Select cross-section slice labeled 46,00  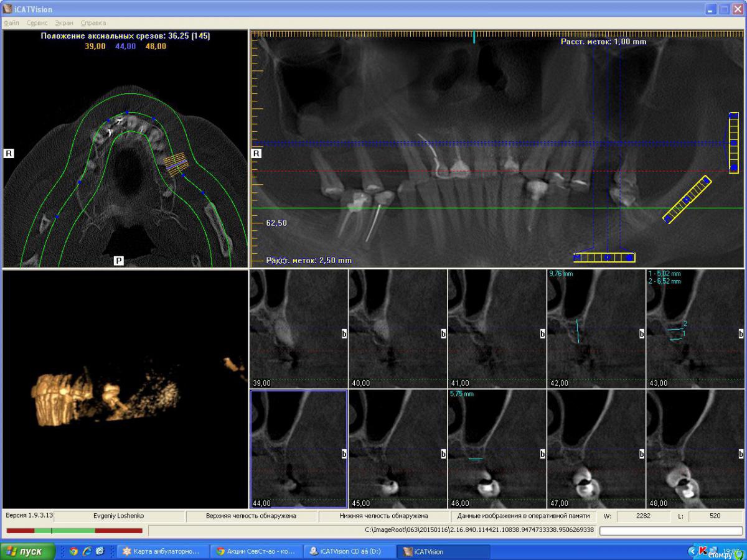[x=497, y=449]
